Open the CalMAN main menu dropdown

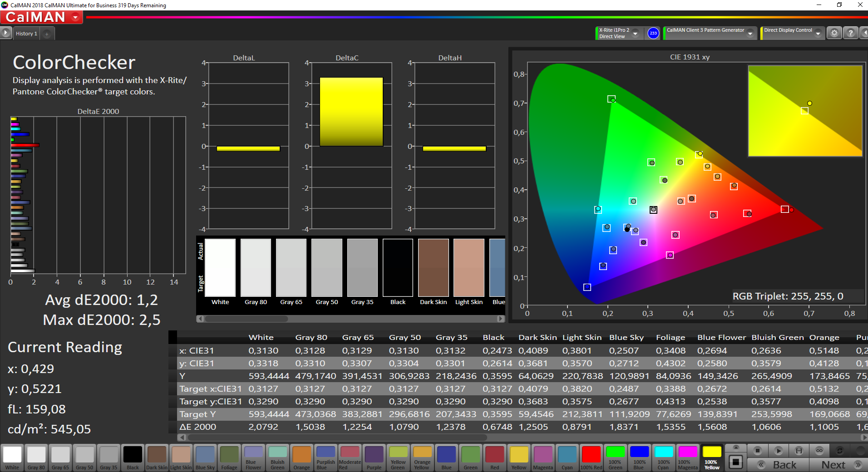coord(75,17)
